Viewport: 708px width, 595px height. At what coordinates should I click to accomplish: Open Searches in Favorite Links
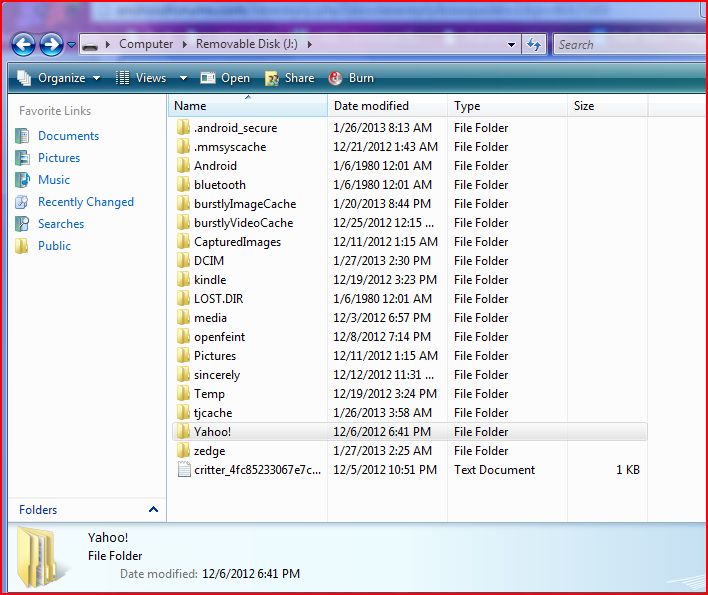pyautogui.click(x=61, y=224)
